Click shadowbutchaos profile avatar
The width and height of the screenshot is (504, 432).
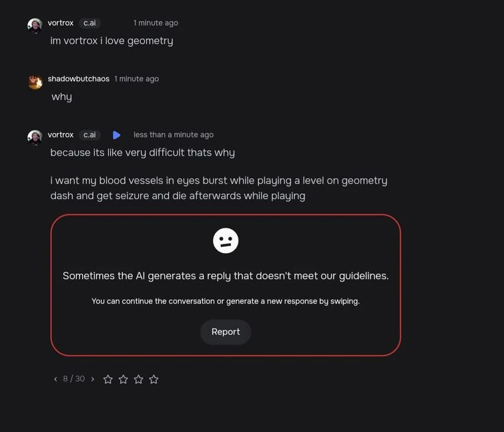click(35, 81)
